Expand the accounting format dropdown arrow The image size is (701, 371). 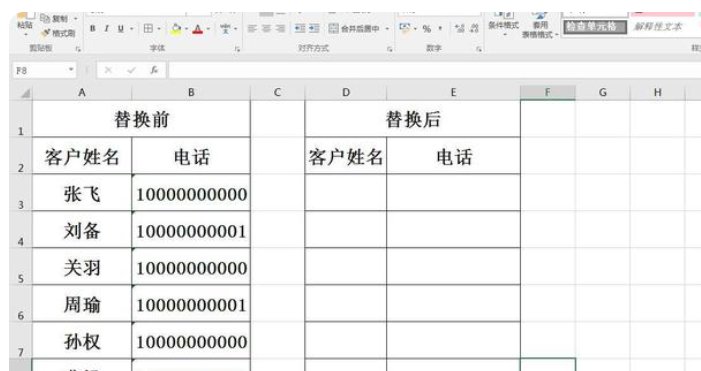click(415, 29)
